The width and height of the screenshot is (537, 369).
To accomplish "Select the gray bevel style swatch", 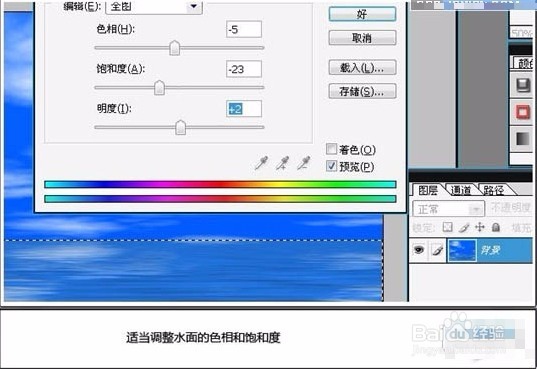I will 523,85.
